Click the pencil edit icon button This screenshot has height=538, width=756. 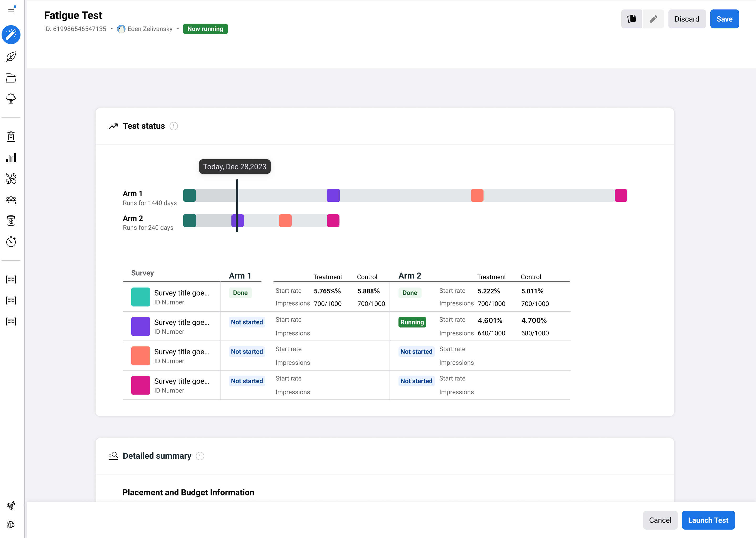[653, 19]
